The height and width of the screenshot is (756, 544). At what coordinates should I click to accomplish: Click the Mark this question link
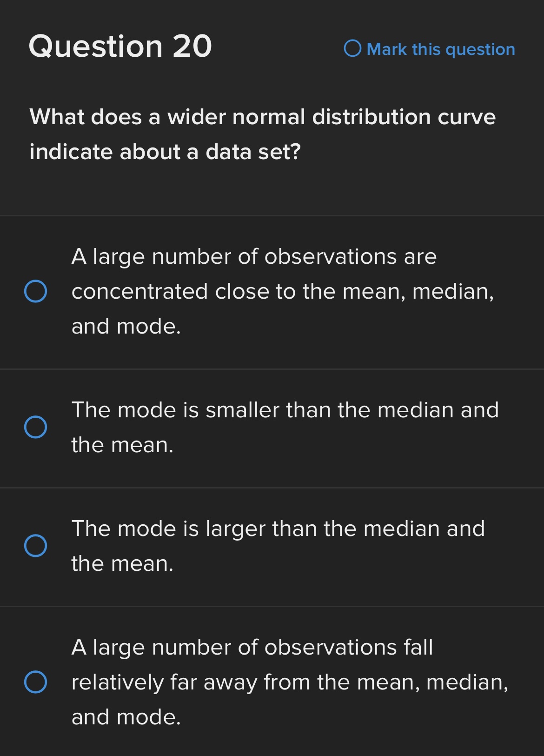439,49
